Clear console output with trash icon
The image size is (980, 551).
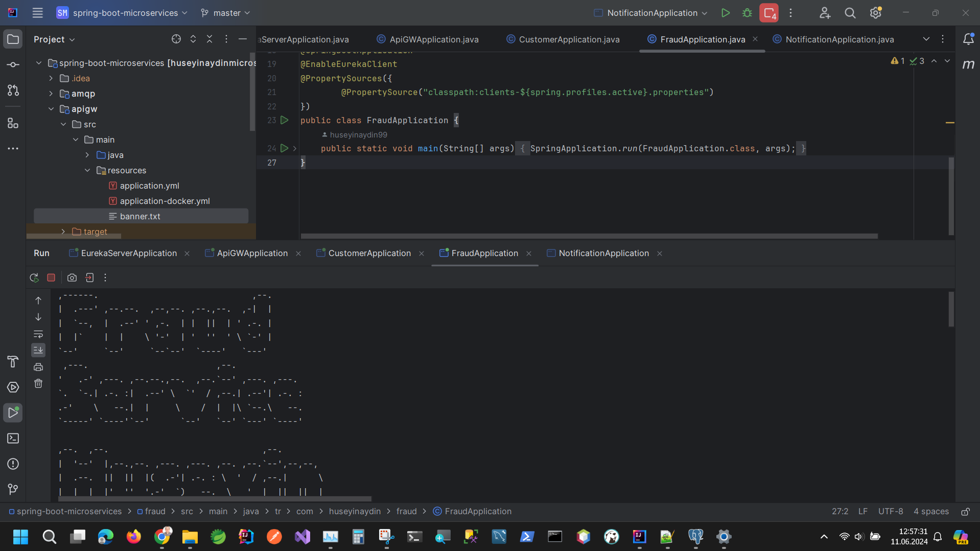click(38, 383)
